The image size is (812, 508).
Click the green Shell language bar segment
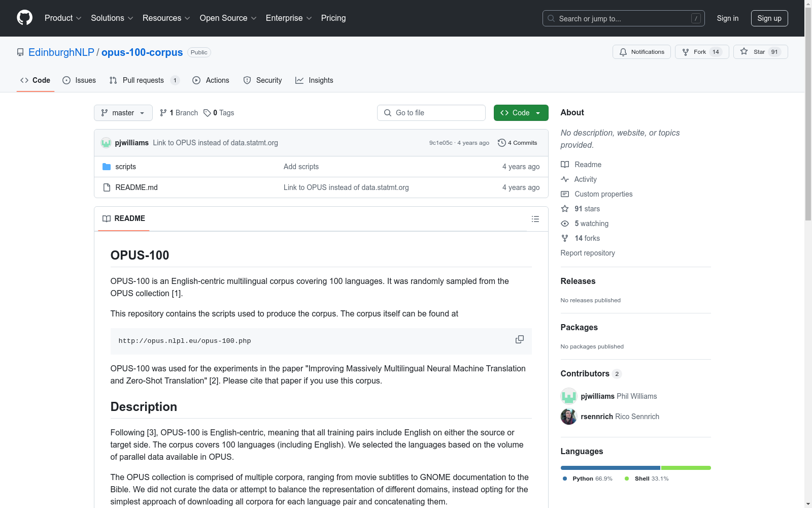click(686, 468)
